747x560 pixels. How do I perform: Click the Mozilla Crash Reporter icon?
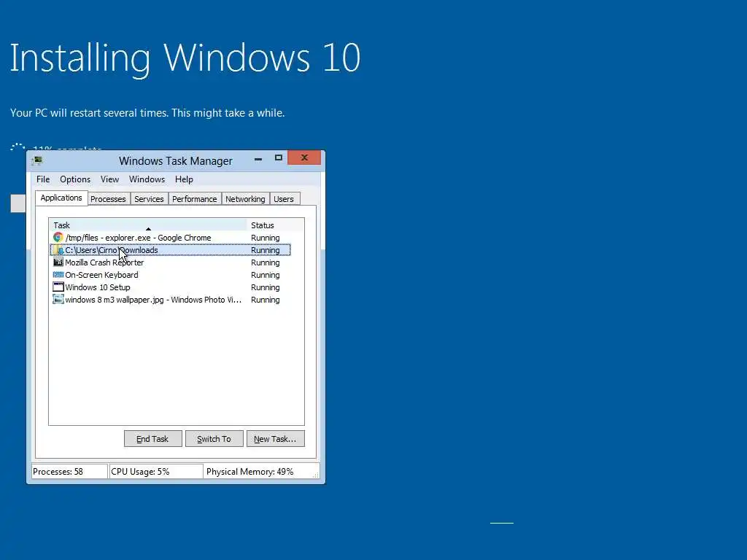(58, 262)
